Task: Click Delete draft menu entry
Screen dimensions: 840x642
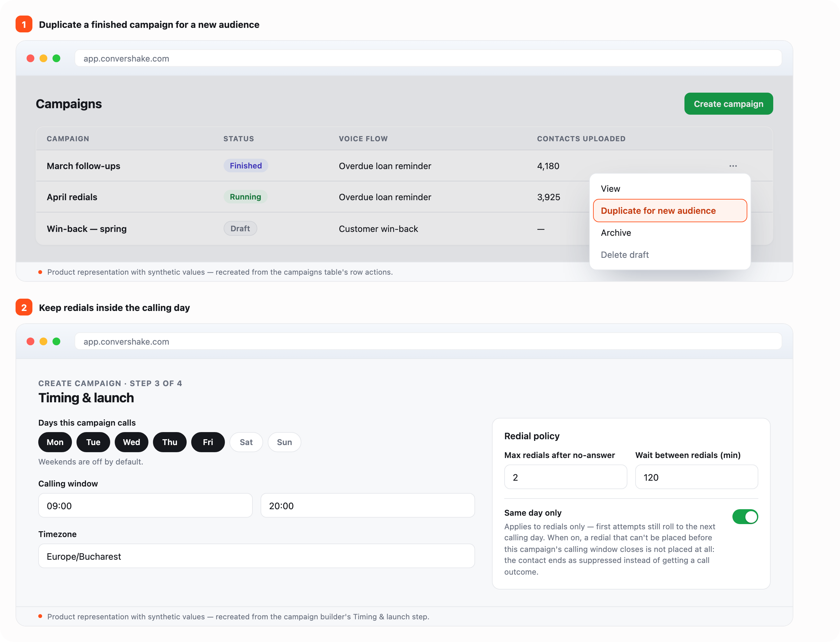Action: tap(670, 255)
